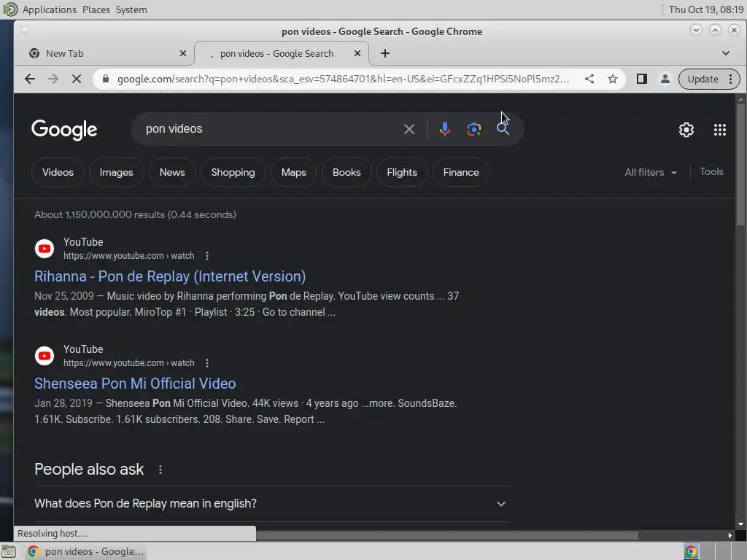Open the Applications menu
Viewport: 747px width, 560px height.
pos(49,9)
